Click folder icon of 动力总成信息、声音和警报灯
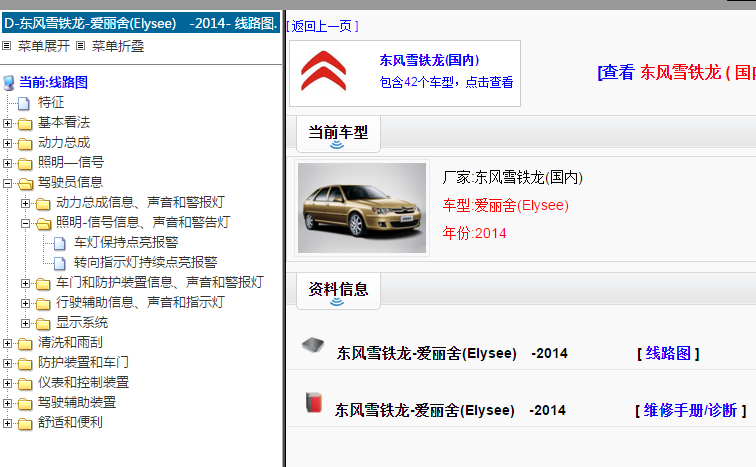The height and width of the screenshot is (467, 756). pos(43,203)
